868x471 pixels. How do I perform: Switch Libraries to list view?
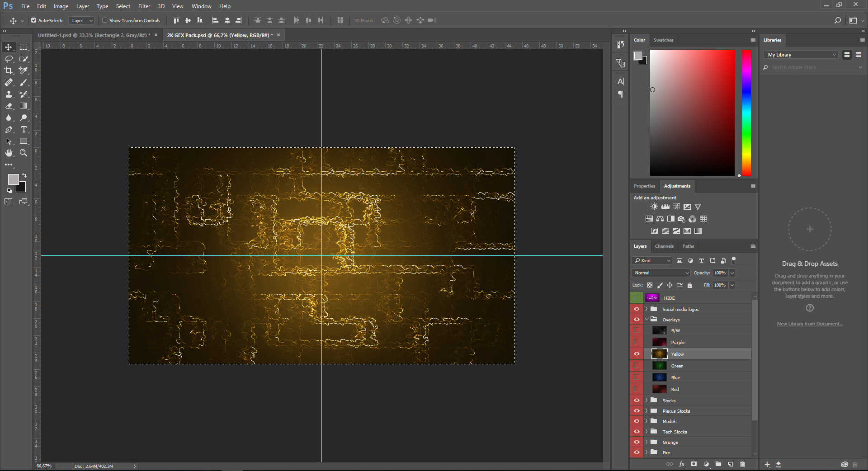[858, 55]
